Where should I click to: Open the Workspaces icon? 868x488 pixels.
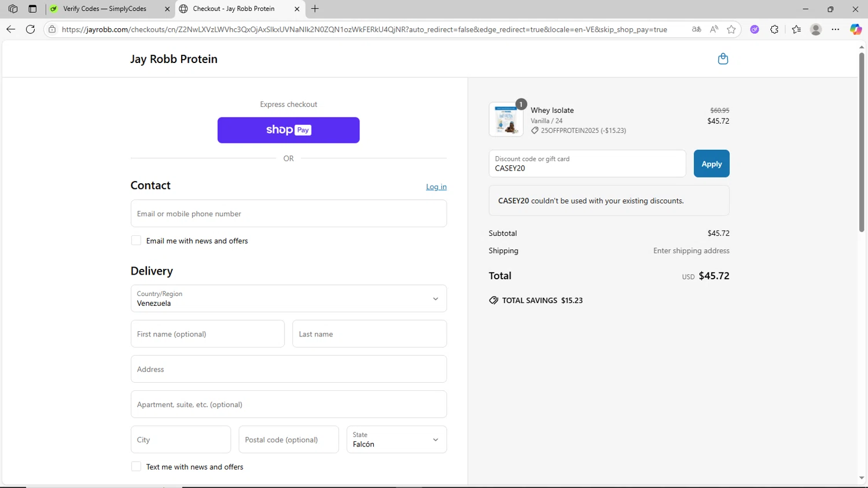click(13, 9)
